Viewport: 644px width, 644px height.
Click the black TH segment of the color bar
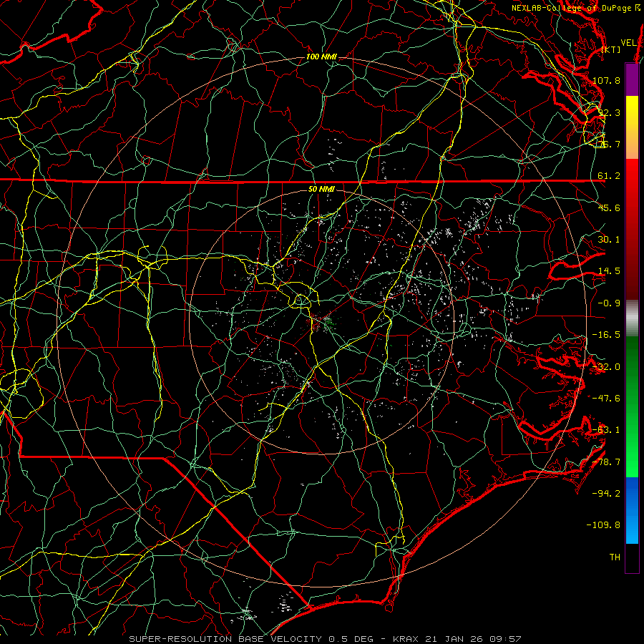632,557
